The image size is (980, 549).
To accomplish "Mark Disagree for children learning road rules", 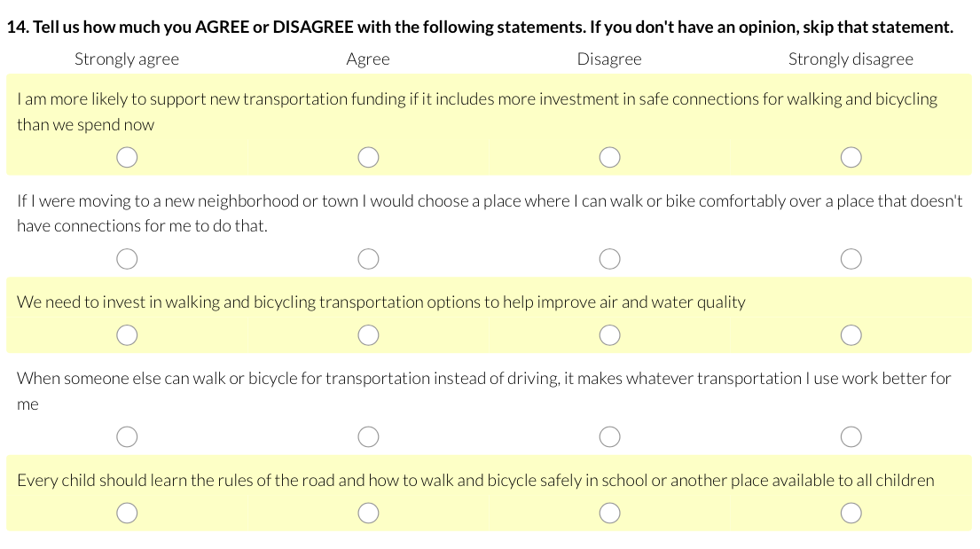I will click(x=609, y=513).
